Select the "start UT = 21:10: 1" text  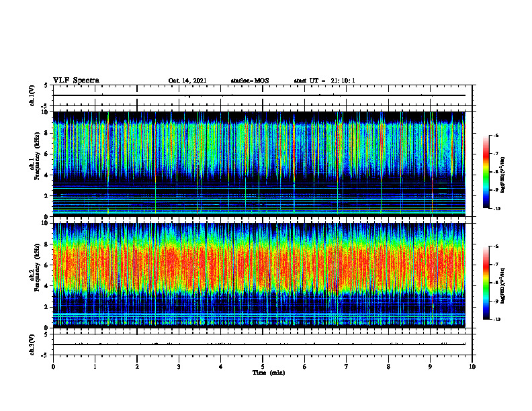point(324,81)
